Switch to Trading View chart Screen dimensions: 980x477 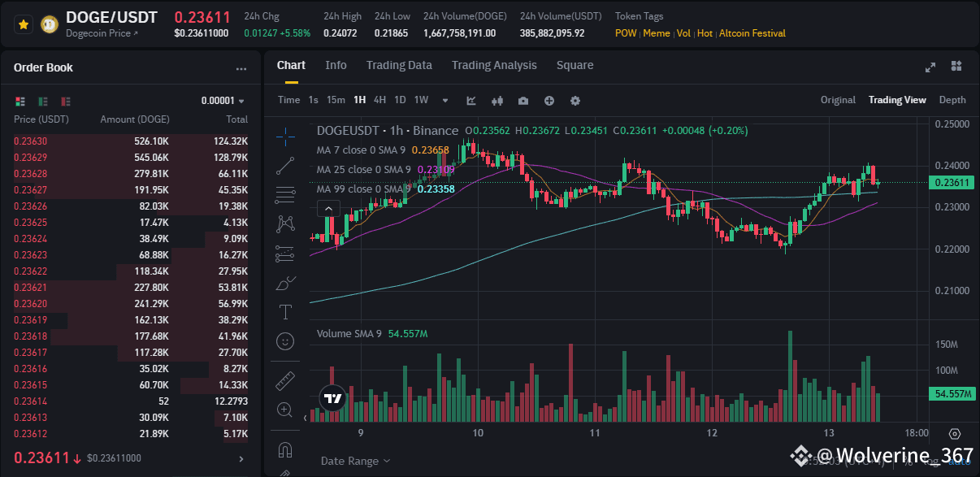click(897, 100)
